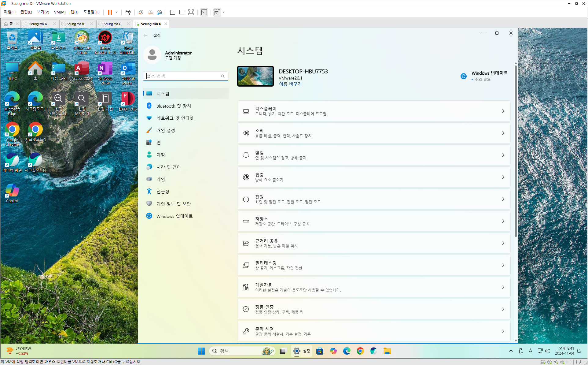Click the VMware pause VM toolbar icon
Screen dimensions: 588x365
point(110,12)
